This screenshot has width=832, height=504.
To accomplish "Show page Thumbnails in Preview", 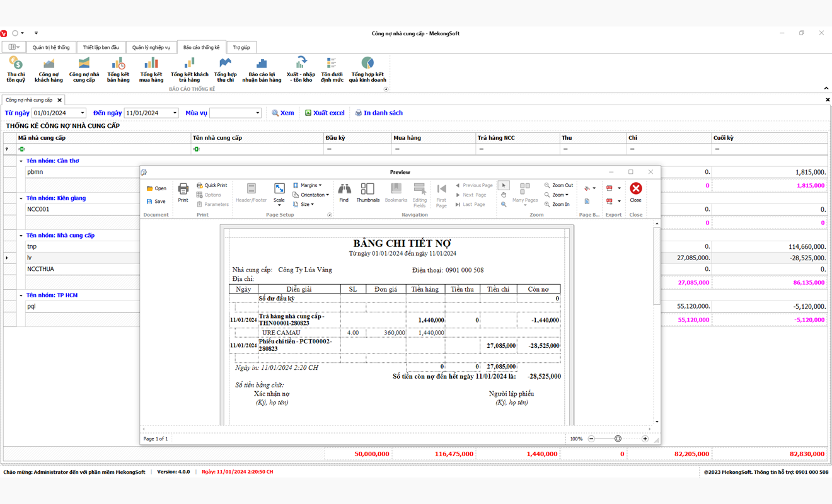I will pyautogui.click(x=367, y=192).
